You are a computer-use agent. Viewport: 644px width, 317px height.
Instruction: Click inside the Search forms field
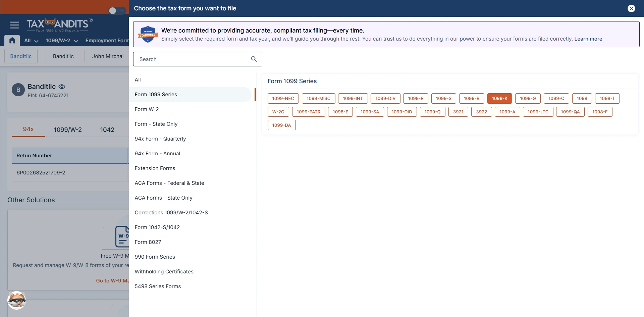pyautogui.click(x=191, y=59)
